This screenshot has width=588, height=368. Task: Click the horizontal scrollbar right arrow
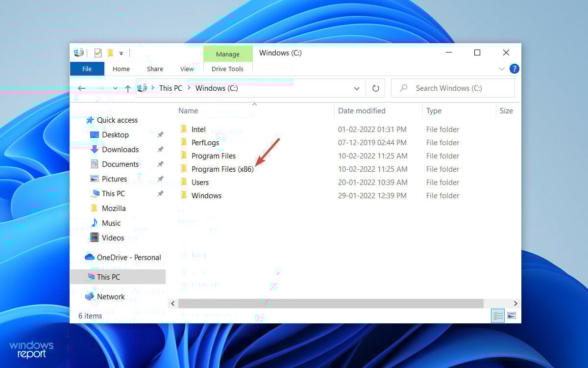pyautogui.click(x=515, y=303)
